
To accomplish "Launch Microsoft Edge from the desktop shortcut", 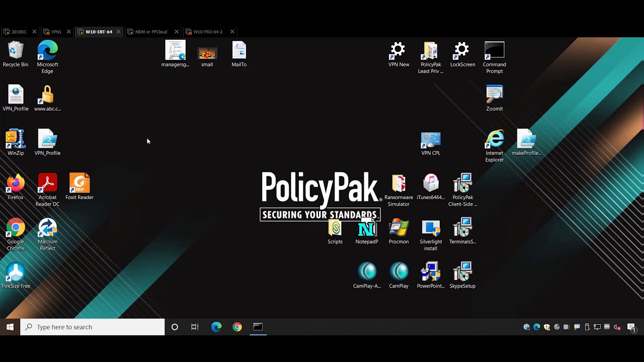I will (47, 57).
